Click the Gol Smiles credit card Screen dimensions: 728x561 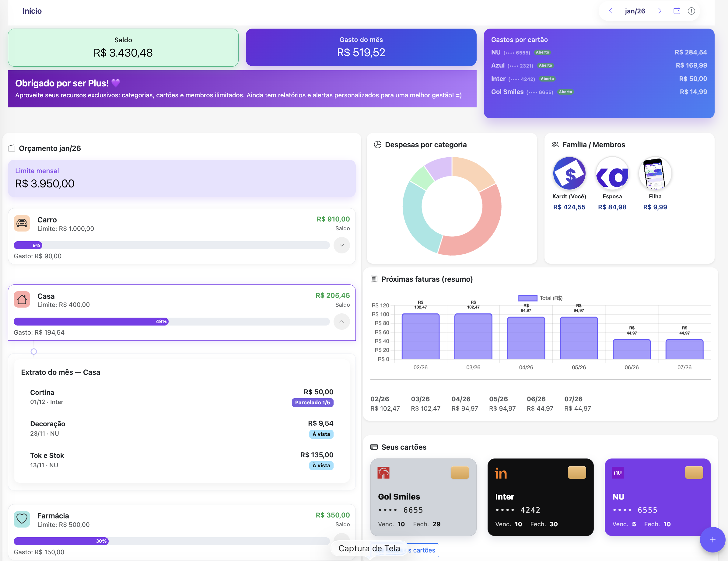(x=423, y=497)
